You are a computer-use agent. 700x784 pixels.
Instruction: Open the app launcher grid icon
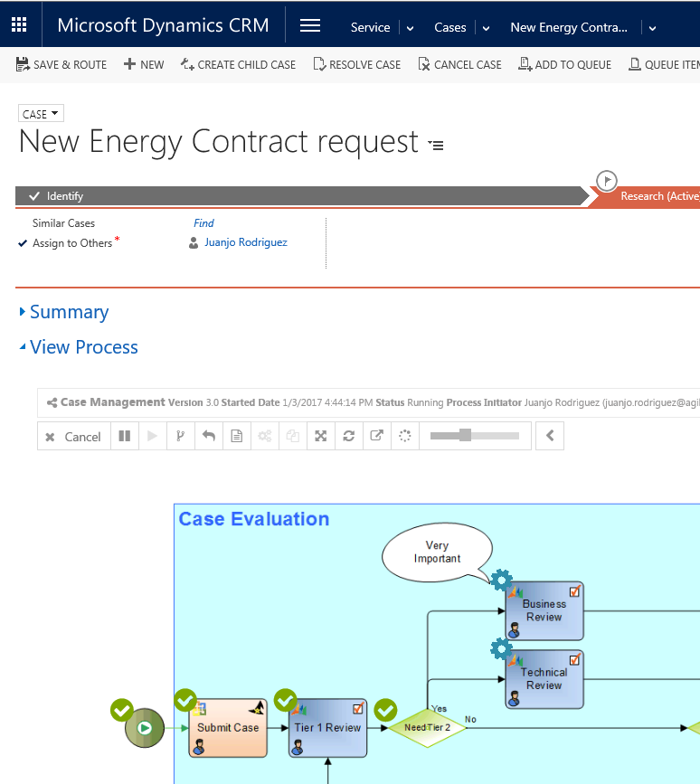coord(19,24)
